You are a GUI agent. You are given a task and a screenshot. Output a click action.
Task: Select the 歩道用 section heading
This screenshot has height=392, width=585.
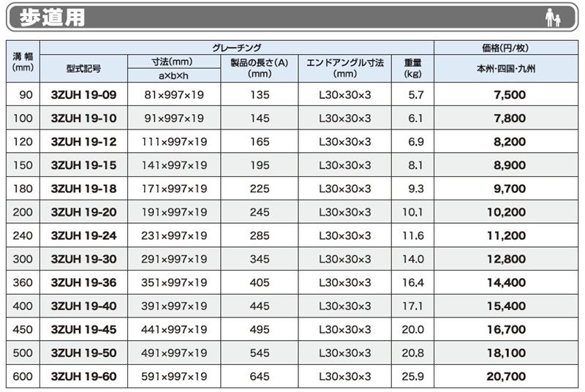pyautogui.click(x=52, y=18)
